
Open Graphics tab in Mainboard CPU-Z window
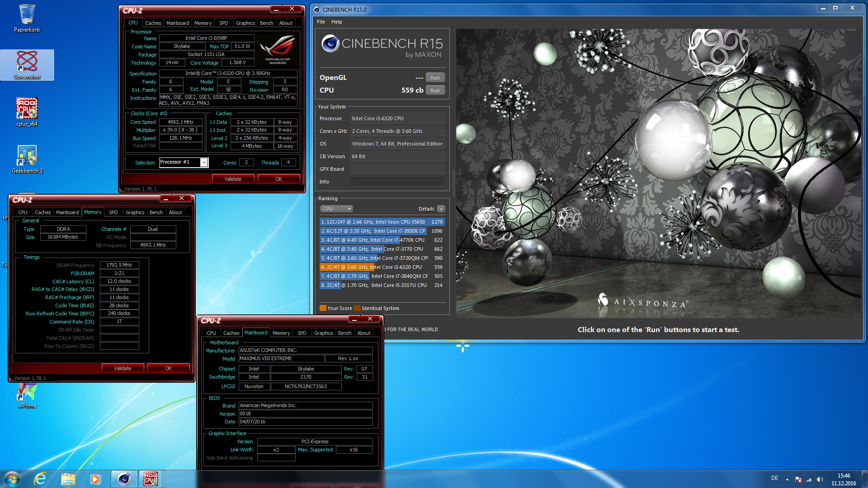tap(324, 333)
